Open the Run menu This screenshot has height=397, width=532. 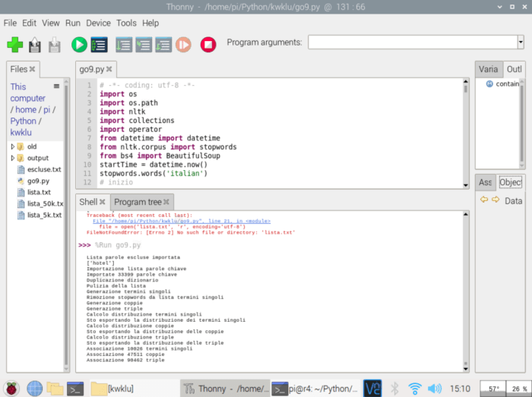click(73, 24)
